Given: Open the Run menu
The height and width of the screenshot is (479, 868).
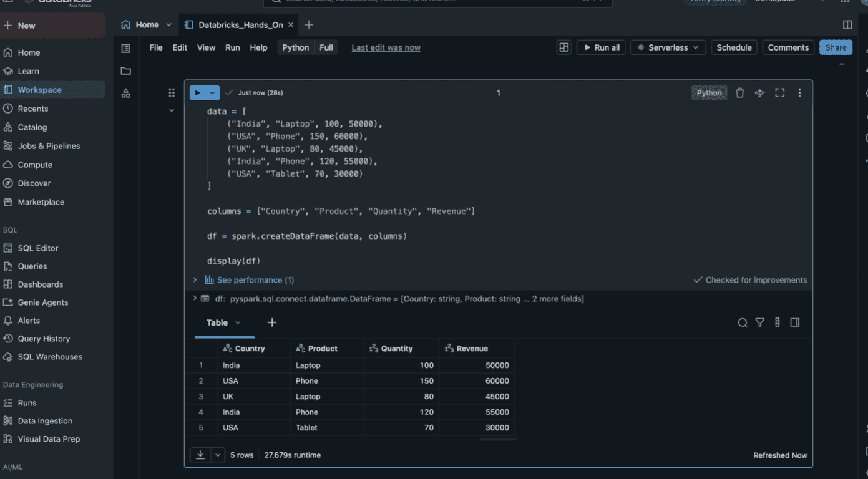Looking at the screenshot, I should pyautogui.click(x=233, y=47).
